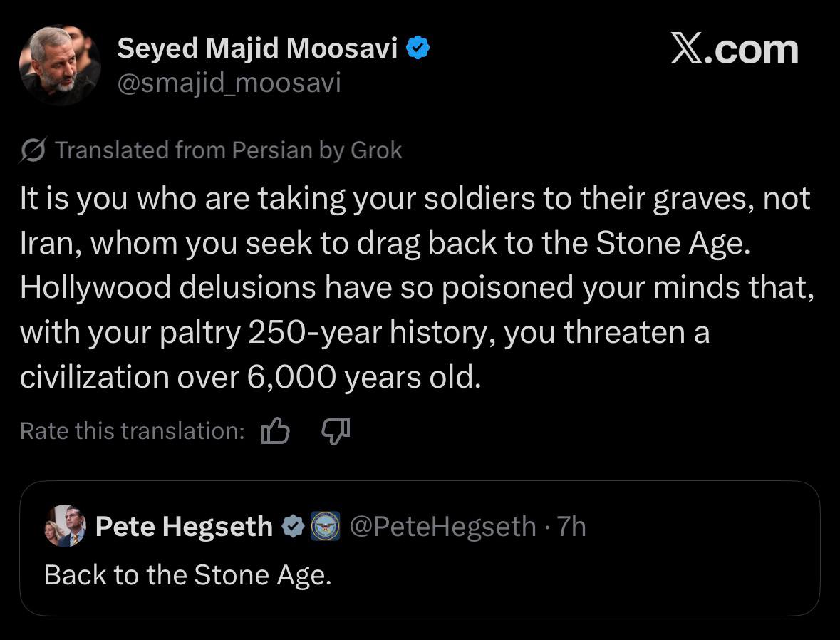Click the main translated tweet text
Screen dimensions: 840x640
coord(417,288)
